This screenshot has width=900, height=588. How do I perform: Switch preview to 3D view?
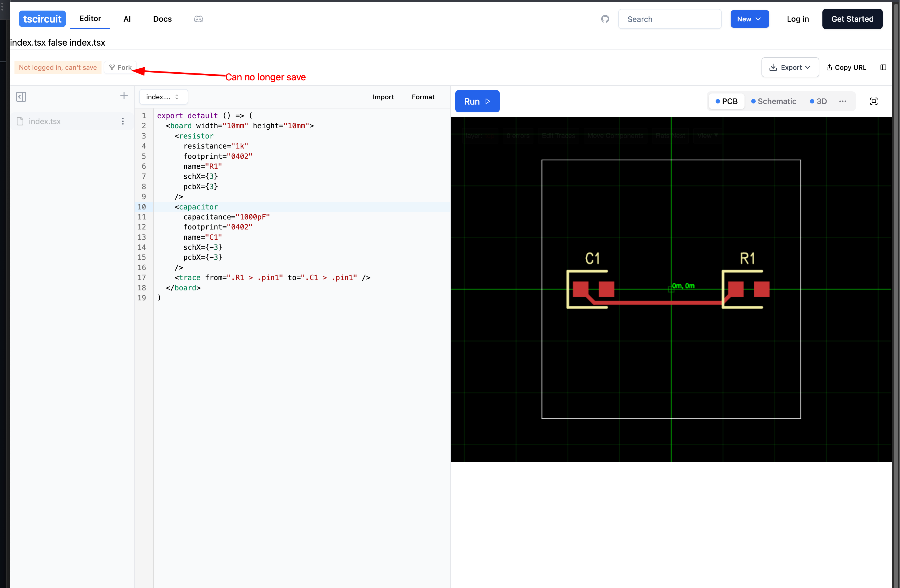click(x=818, y=101)
